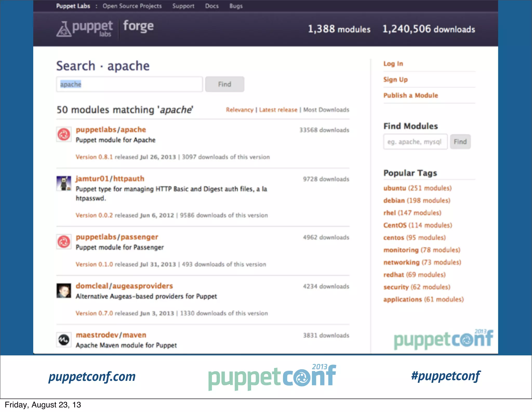Select the centos (95 modules) tag
Viewport: 532px width, 412px height.
414,238
